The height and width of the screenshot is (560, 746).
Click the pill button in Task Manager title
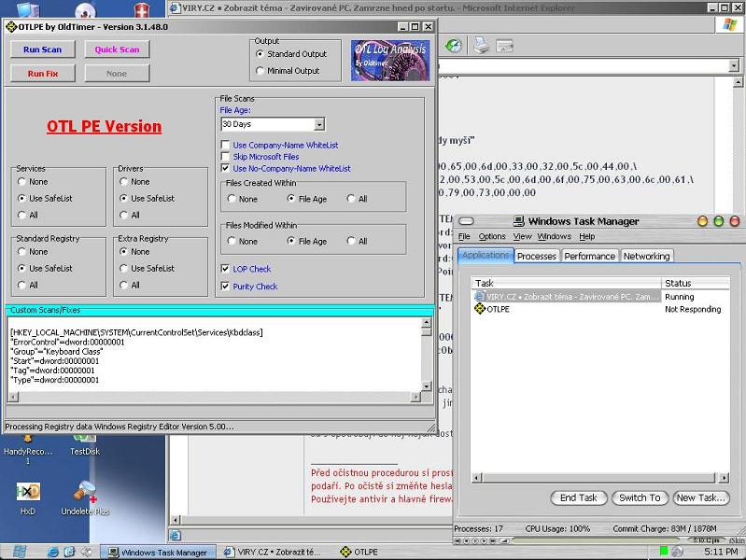[467, 221]
